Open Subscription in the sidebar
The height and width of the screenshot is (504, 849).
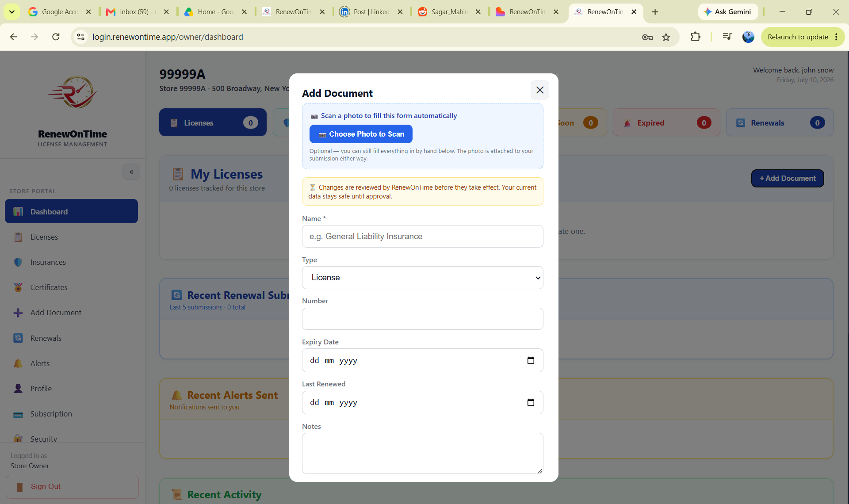pos(71,414)
